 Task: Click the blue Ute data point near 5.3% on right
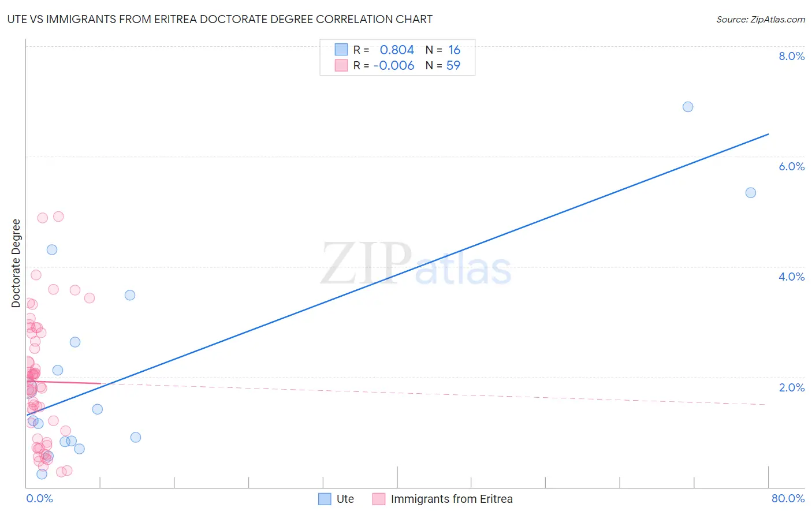pos(751,193)
